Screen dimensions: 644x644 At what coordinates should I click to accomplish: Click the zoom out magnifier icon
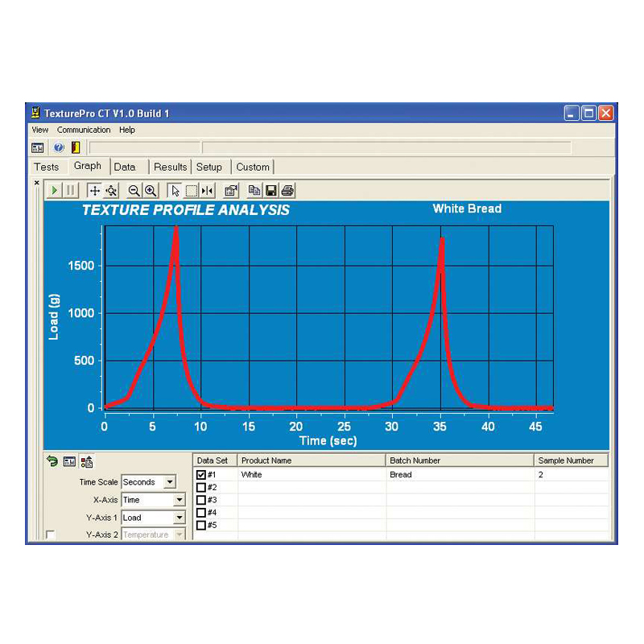tap(134, 191)
